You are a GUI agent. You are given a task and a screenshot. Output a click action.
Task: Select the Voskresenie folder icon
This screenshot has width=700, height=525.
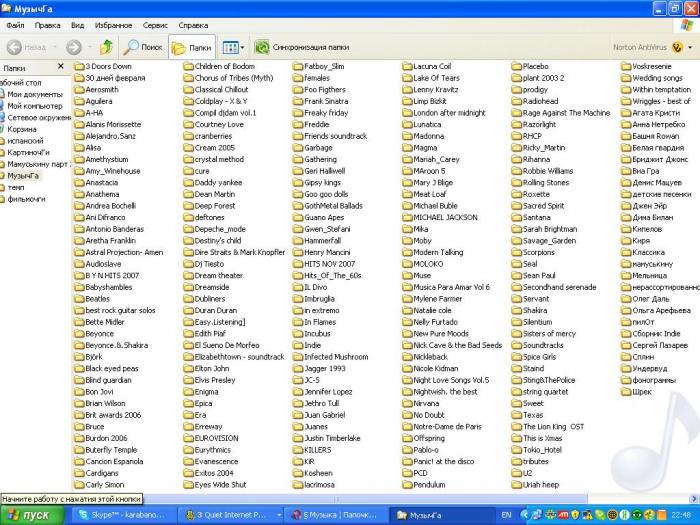click(626, 67)
